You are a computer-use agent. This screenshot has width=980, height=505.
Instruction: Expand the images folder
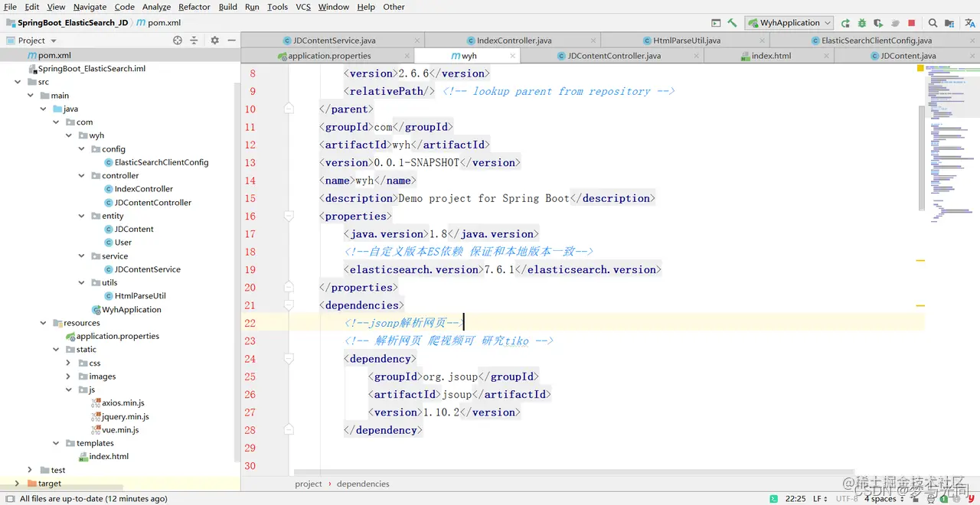click(x=69, y=376)
